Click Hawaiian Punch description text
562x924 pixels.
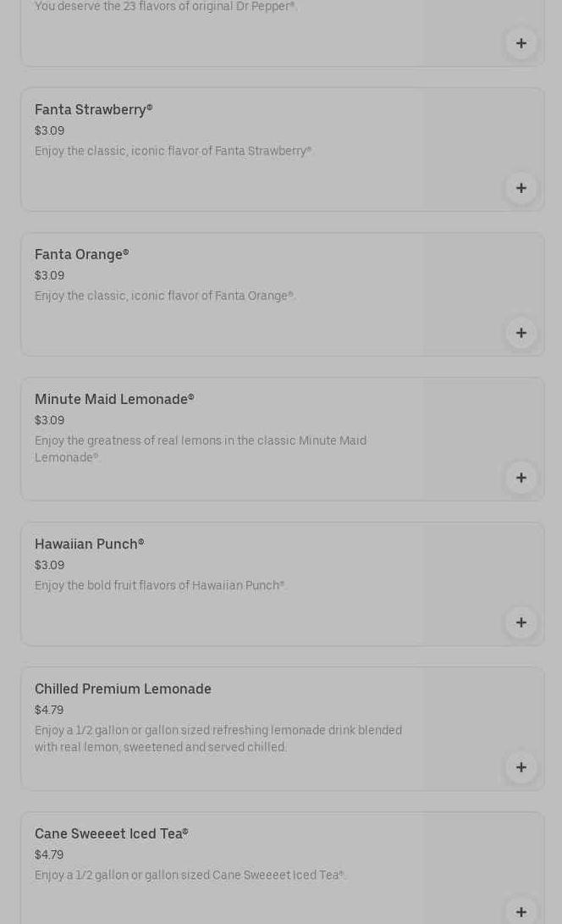tap(159, 586)
